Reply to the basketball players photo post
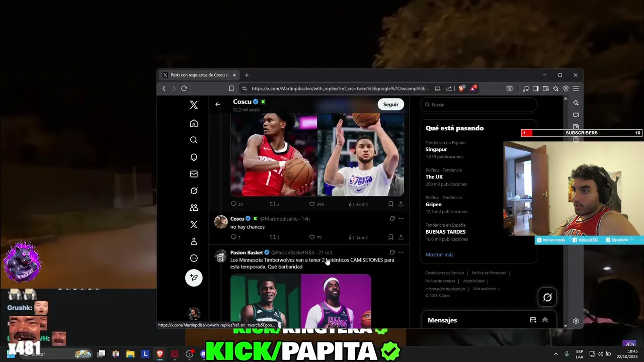This screenshot has width=644, height=362. [236, 204]
